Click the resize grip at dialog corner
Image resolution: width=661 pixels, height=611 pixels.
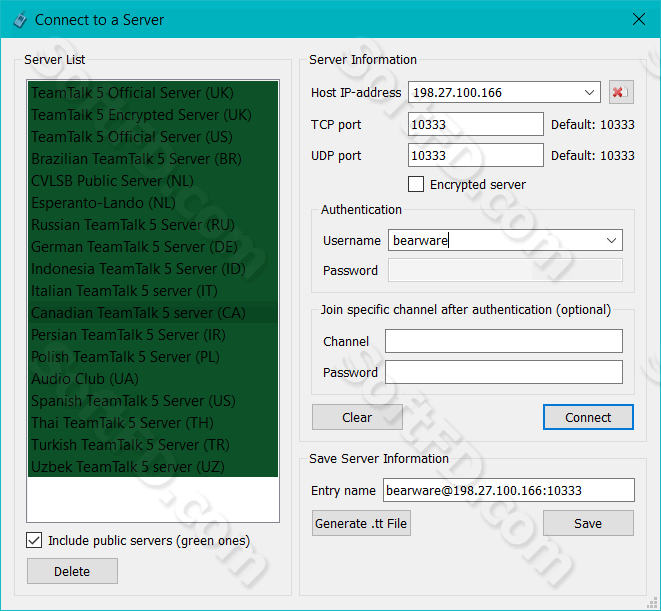tap(653, 603)
